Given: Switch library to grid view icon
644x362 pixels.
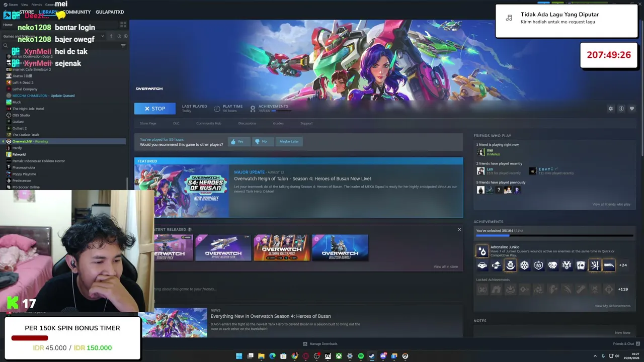Looking at the screenshot, I should [123, 25].
